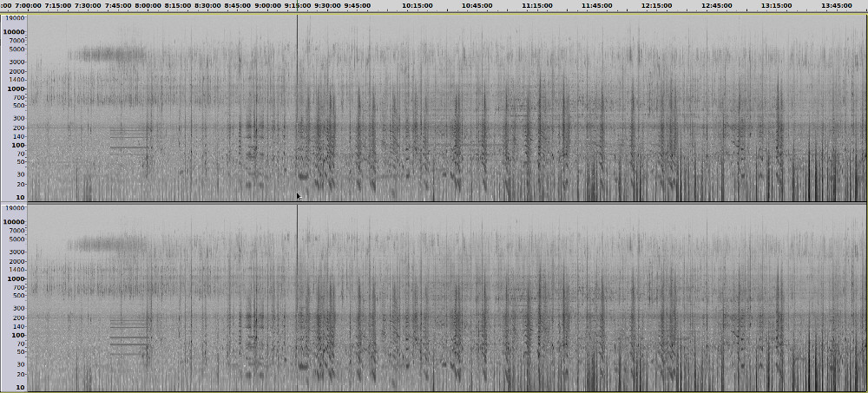868x393 pixels.
Task: Click 10000 on top track frequency scale
Action: [x=15, y=32]
